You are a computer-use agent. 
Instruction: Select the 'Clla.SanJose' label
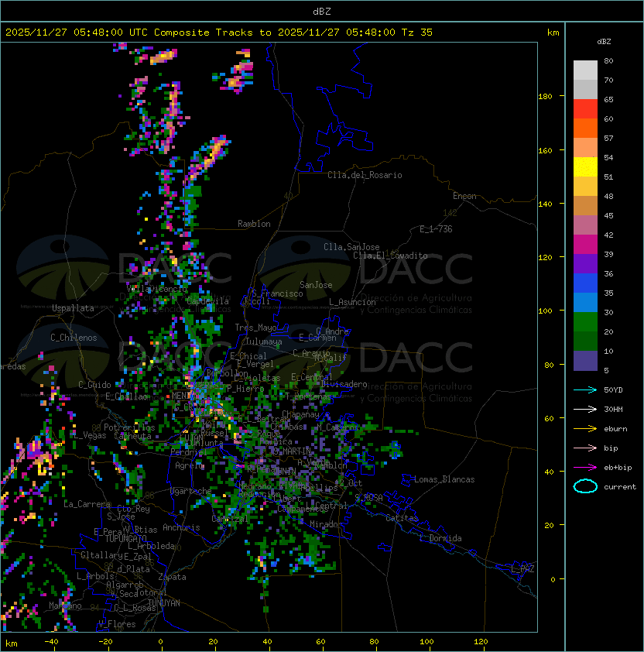(x=351, y=247)
